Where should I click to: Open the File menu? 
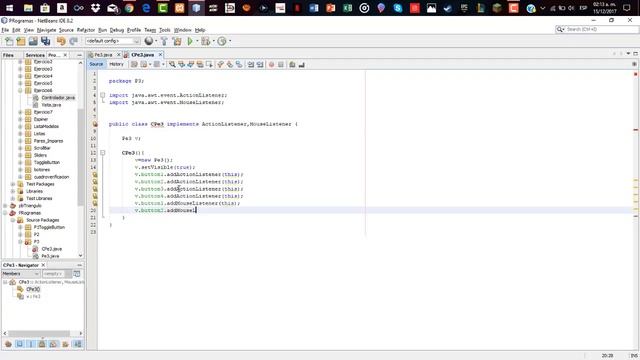pyautogui.click(x=5, y=30)
